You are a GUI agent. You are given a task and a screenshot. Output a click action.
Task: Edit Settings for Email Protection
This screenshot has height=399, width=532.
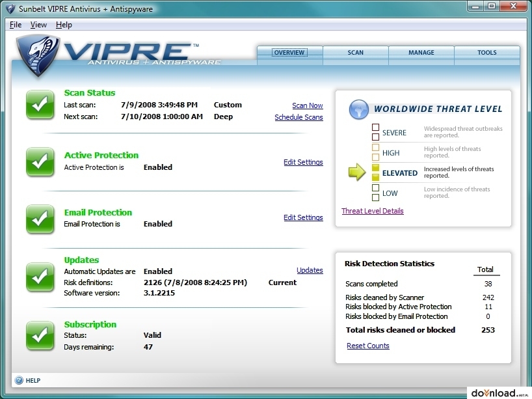click(x=303, y=217)
